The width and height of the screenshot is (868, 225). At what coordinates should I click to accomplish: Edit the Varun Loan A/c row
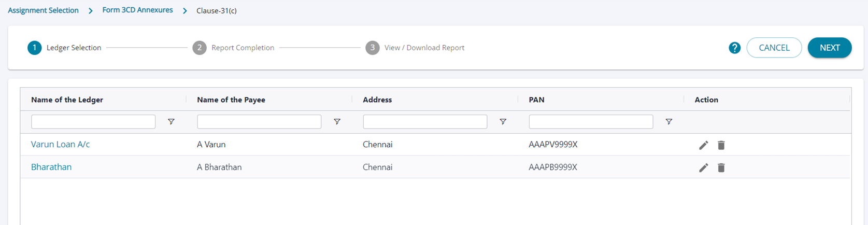point(703,145)
